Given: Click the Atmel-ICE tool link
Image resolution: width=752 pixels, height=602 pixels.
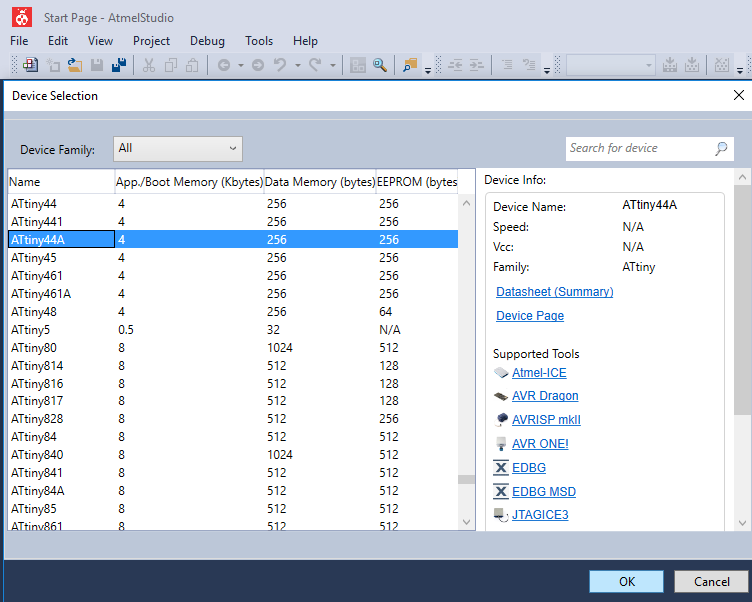Looking at the screenshot, I should (x=539, y=373).
